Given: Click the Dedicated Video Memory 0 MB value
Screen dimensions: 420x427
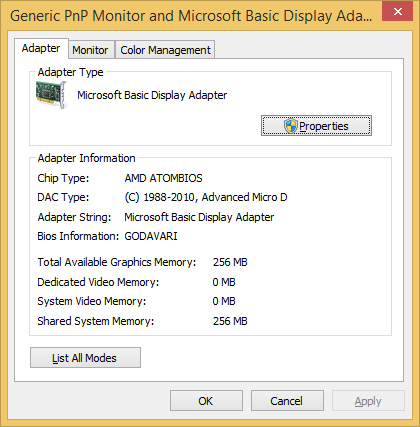Looking at the screenshot, I should coord(224,282).
